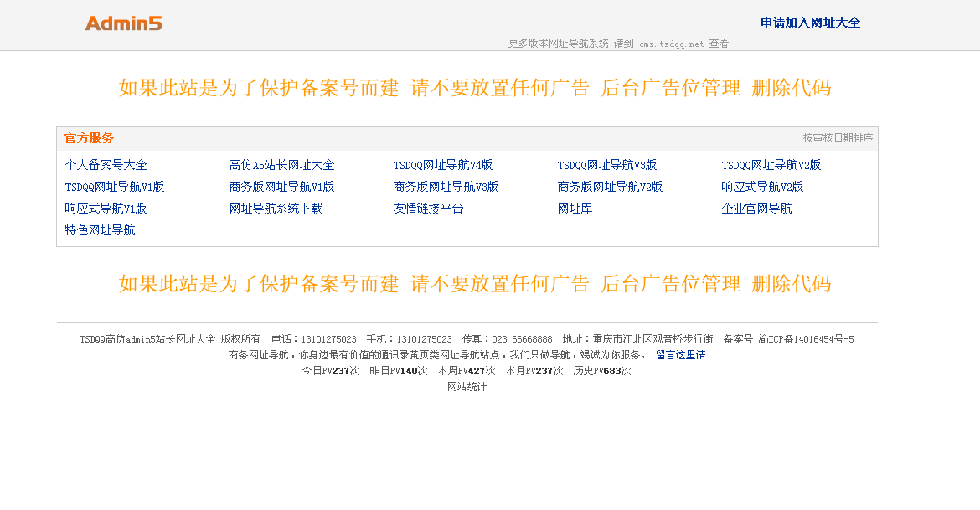Open the 申请加入网址大全 link
The width and height of the screenshot is (980, 510).
pos(809,23)
